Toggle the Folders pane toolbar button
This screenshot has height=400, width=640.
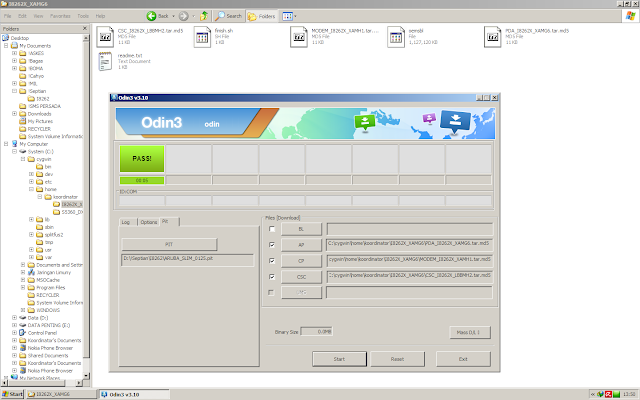(x=262, y=16)
